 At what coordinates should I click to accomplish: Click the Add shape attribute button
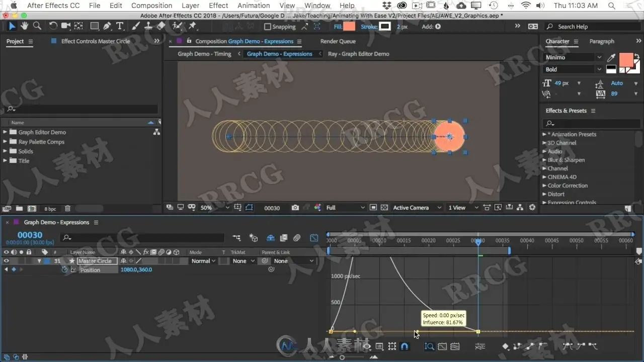pyautogui.click(x=438, y=27)
